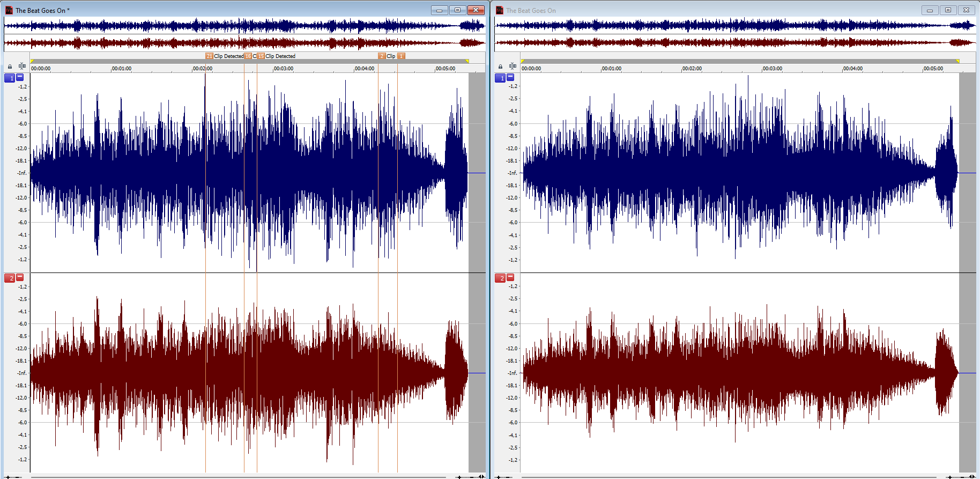
Task: Select channel 2 button in left window
Action: point(10,278)
